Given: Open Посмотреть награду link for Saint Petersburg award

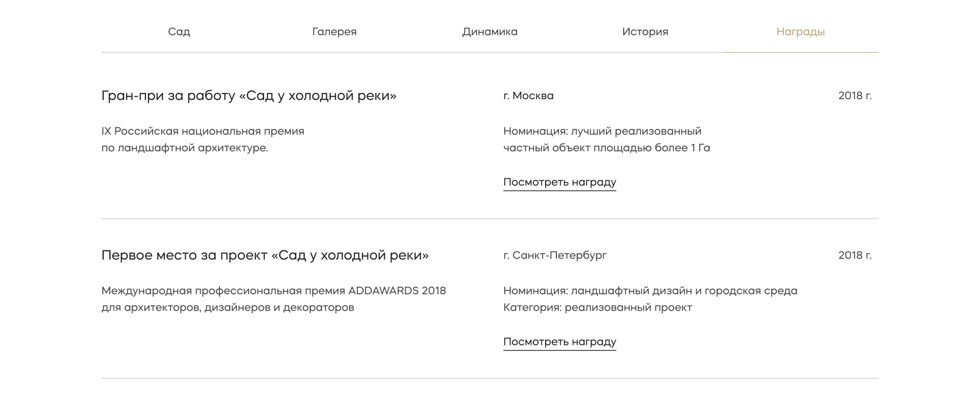Looking at the screenshot, I should point(559,342).
